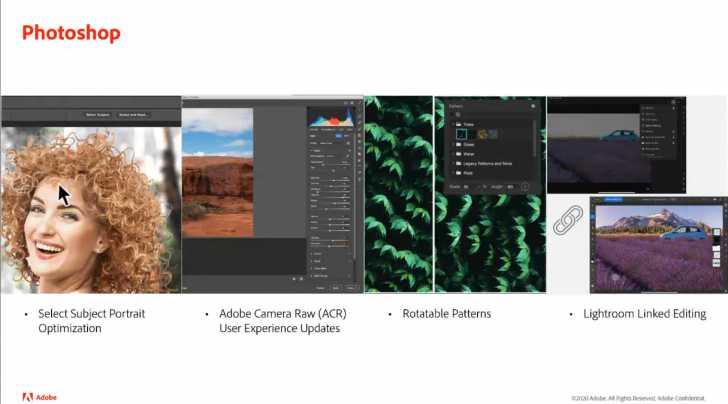Click the Rotatable Patterns bullet text
This screenshot has width=728, height=404.
447,314
